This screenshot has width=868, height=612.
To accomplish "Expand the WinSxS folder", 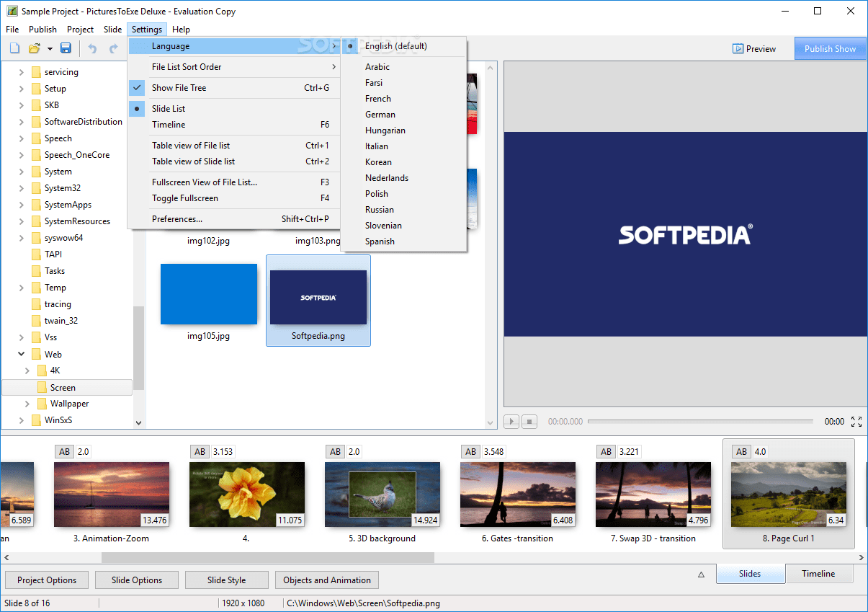I will [21, 420].
